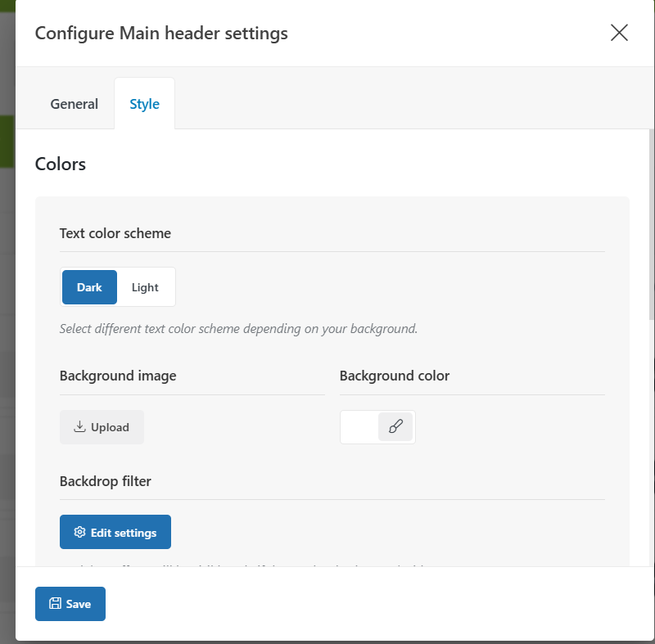Screen dimensions: 655x644
Task: Choose Light text color scheme
Action: coord(145,287)
